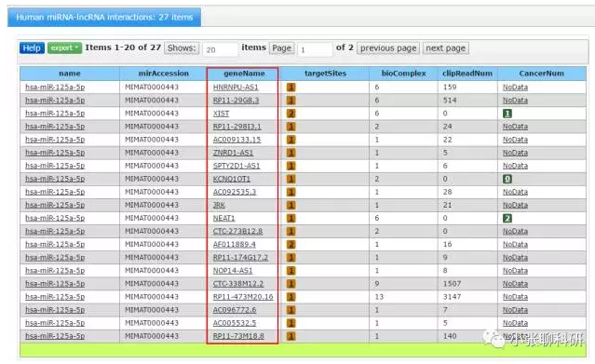Image resolution: width=595 pixels, height=364 pixels.
Task: Click the target sites icon for NEAT1
Action: [291, 218]
